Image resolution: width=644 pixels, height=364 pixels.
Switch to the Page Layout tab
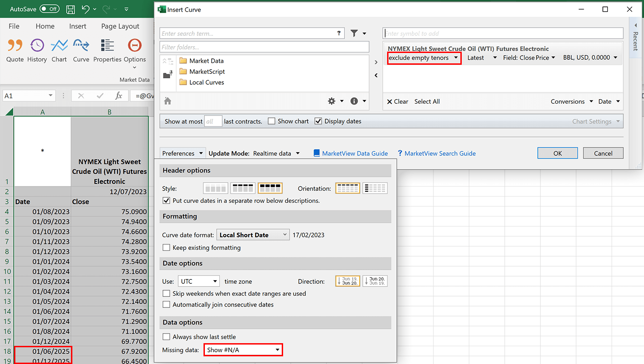[x=120, y=26]
